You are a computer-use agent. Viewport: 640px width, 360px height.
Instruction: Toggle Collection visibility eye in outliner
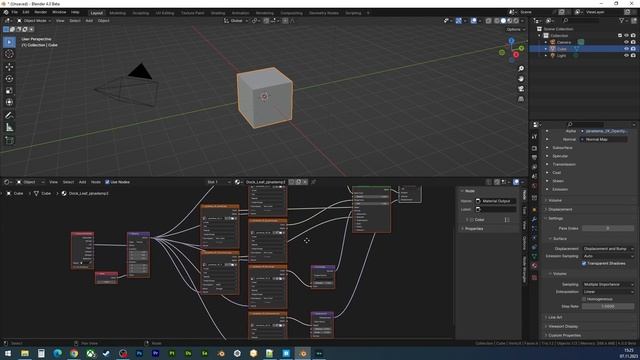click(627, 36)
